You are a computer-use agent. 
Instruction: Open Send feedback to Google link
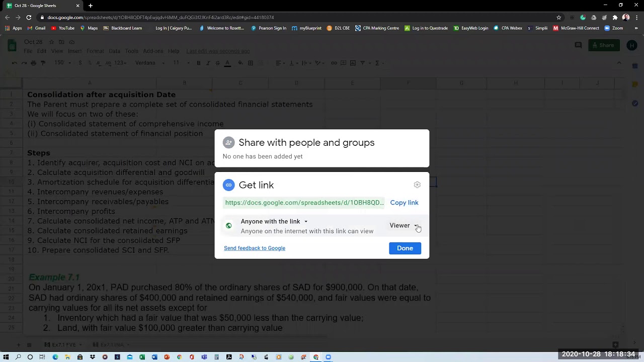[255, 248]
